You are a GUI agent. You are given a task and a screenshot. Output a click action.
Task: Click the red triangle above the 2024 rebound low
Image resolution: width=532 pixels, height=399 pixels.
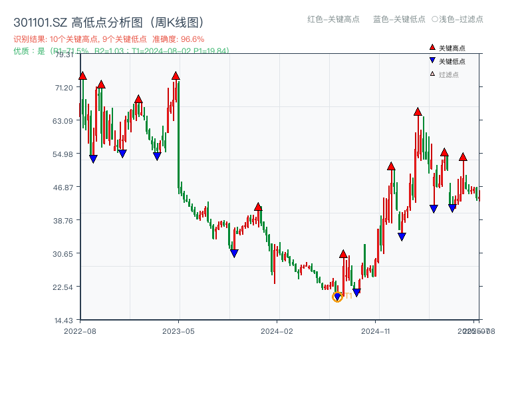[343, 254]
